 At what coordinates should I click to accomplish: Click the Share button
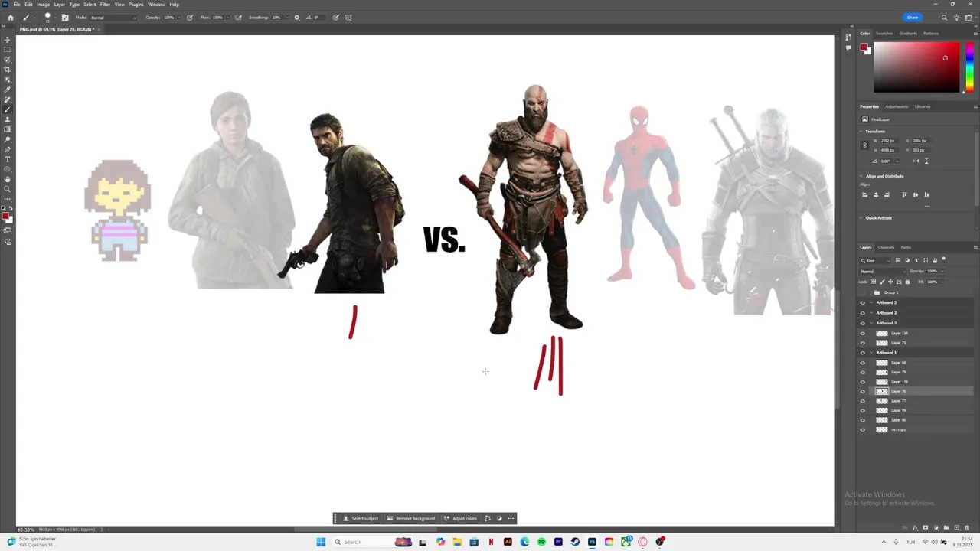913,18
